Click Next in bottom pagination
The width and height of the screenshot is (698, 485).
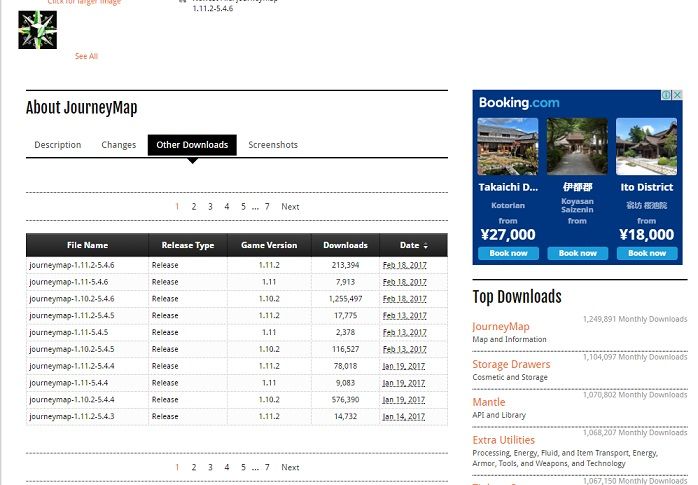[x=290, y=467]
